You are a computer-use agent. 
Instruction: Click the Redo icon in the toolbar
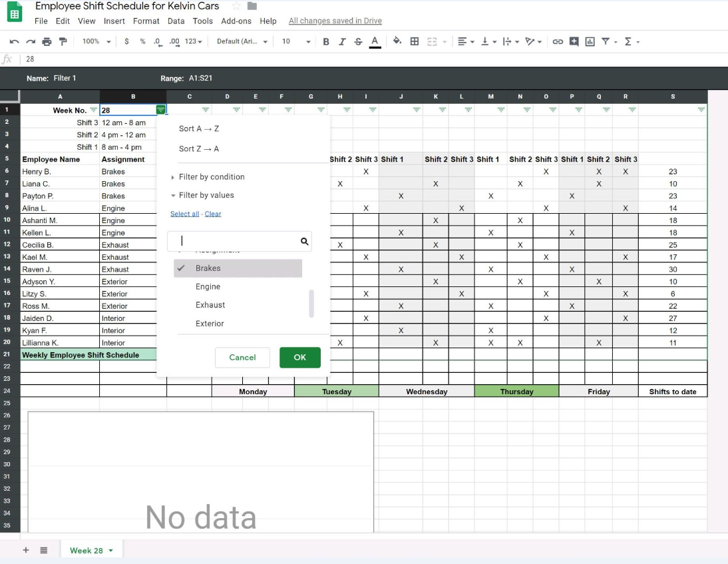(x=31, y=42)
